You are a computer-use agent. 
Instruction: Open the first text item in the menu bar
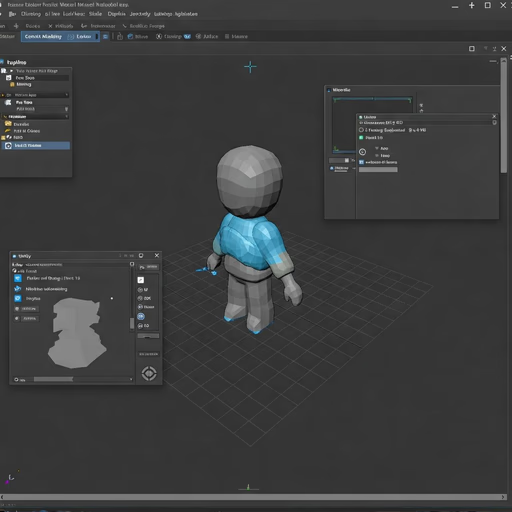click(x=31, y=14)
